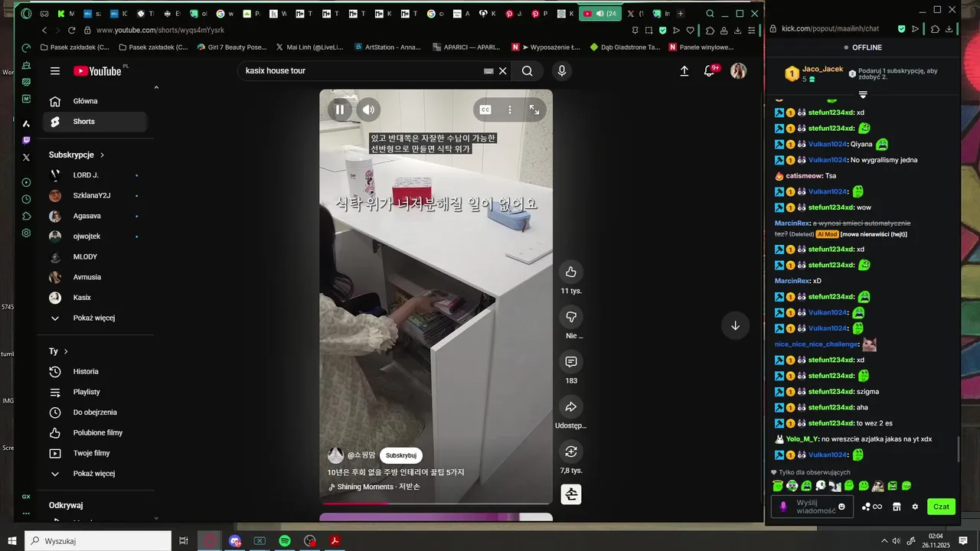Go to next Short with down arrow
This screenshot has width=980, height=551.
735,325
